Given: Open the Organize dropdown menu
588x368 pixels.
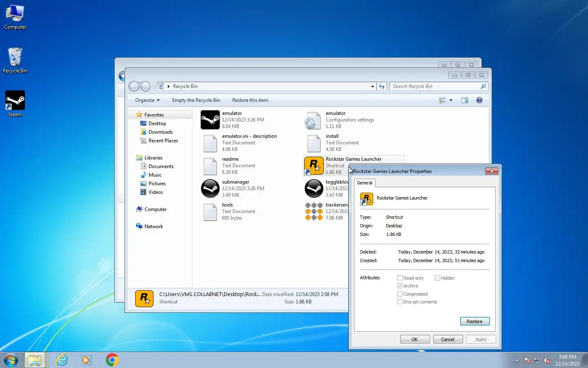Looking at the screenshot, I should point(147,100).
